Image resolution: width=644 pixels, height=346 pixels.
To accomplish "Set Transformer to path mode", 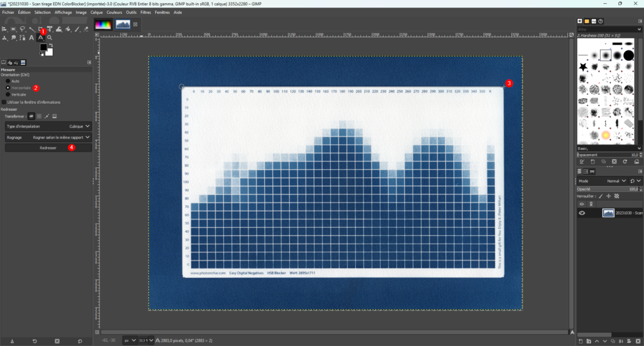I will click(47, 116).
